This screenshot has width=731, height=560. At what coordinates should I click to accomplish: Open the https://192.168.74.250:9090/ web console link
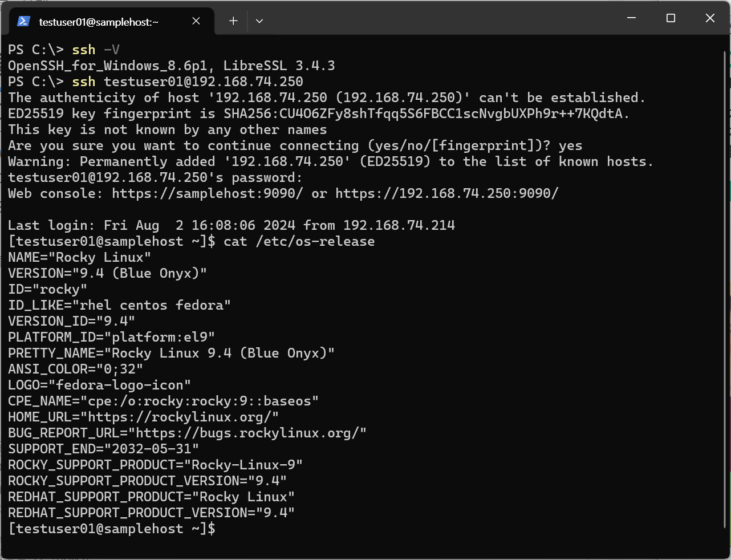coord(446,193)
